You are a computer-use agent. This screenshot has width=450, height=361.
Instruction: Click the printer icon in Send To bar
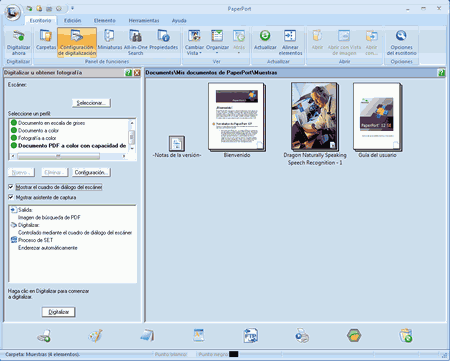(x=302, y=336)
